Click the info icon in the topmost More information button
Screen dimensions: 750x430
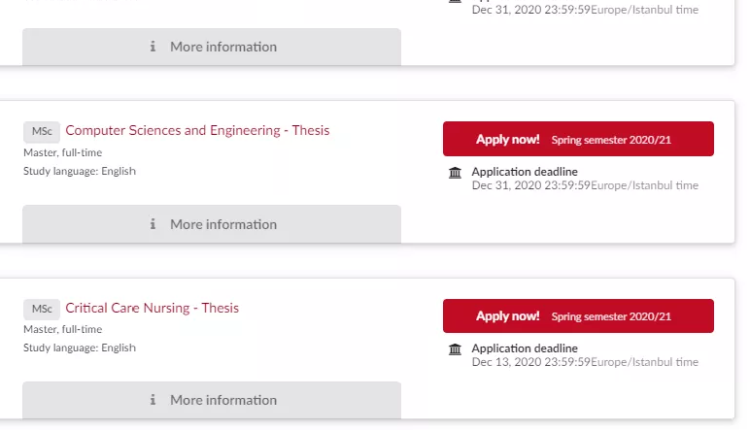(x=153, y=47)
